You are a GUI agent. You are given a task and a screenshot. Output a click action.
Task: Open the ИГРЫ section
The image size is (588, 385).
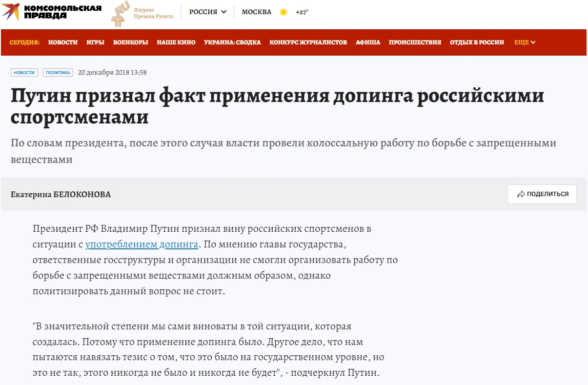[95, 42]
